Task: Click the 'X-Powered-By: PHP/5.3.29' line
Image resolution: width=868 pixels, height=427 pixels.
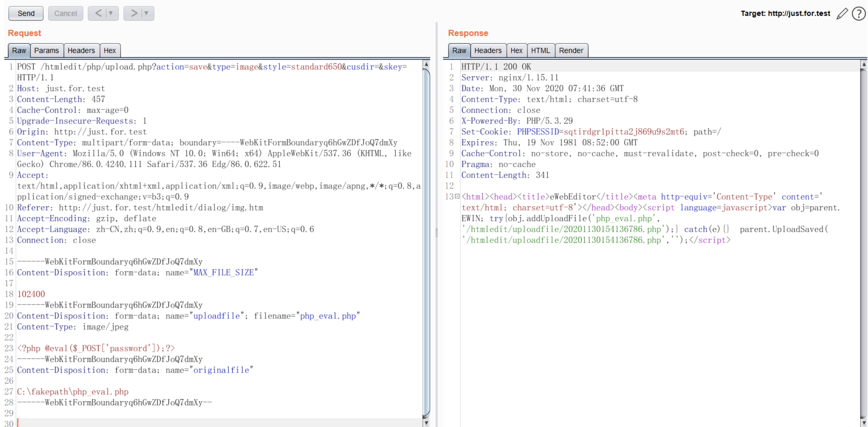Action: [517, 121]
